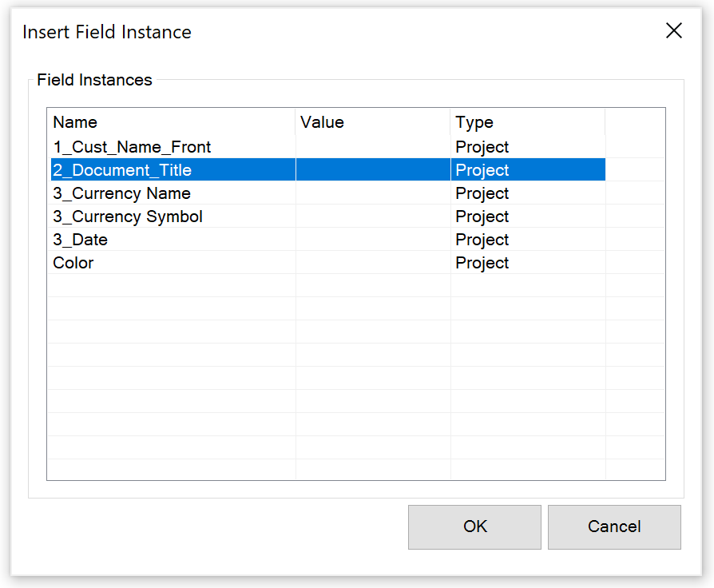The image size is (714, 588).
Task: Select the 1_Cust_Name_Front field row
Action: point(328,147)
